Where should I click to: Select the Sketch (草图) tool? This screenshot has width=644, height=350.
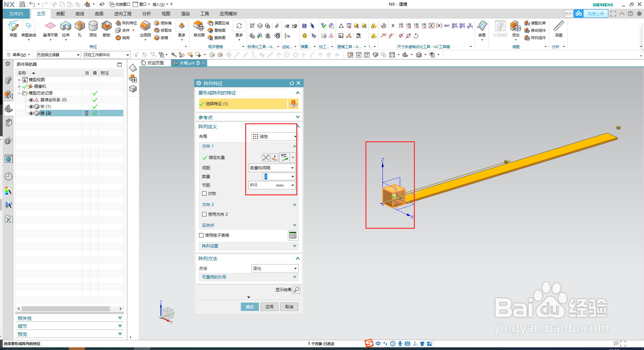[x=13, y=28]
